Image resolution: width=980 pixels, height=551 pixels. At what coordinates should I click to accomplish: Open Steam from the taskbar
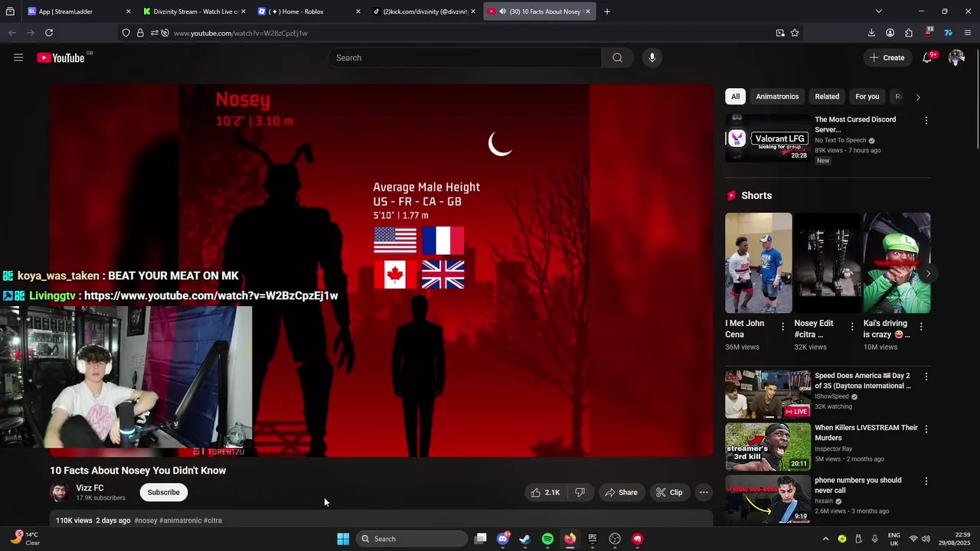pos(524,539)
